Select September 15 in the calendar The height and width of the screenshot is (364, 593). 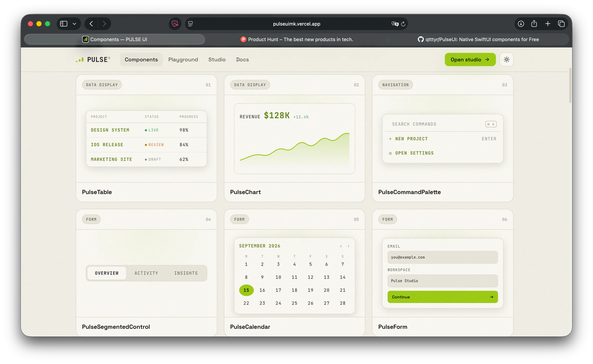(246, 290)
